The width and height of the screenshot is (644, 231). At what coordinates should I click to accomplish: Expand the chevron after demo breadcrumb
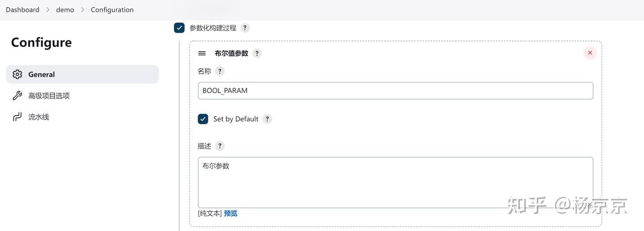82,10
